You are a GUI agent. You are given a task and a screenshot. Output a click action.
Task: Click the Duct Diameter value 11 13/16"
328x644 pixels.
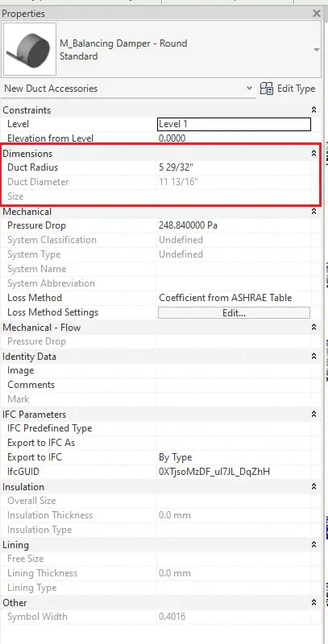point(178,182)
